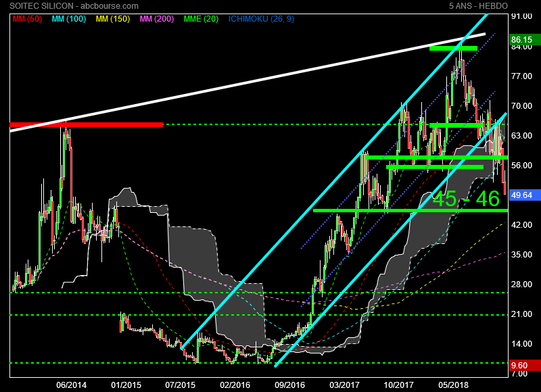The height and width of the screenshot is (392, 541).
Task: Select the MM (150) legend label
Action: click(x=113, y=19)
